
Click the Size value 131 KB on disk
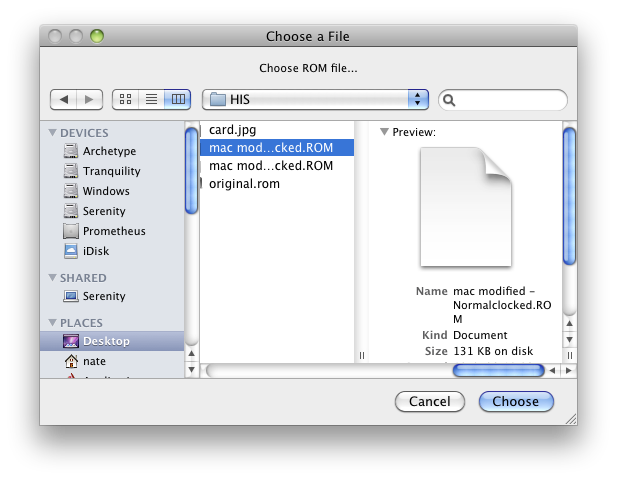click(493, 351)
